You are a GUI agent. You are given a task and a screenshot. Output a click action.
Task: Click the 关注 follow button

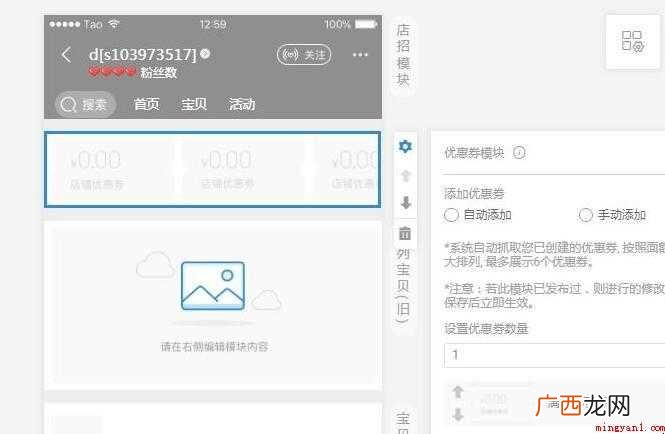(x=304, y=55)
